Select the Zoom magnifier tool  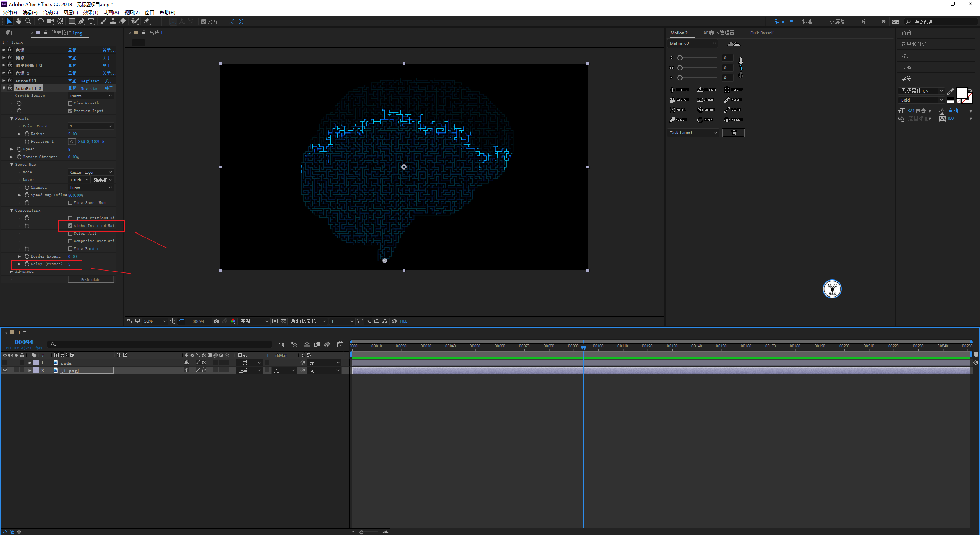[x=28, y=21]
